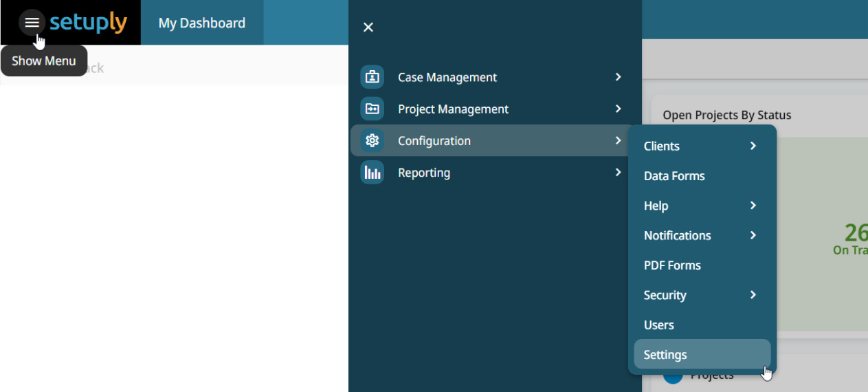Select Data Forms from Configuration submenu

[x=674, y=176]
